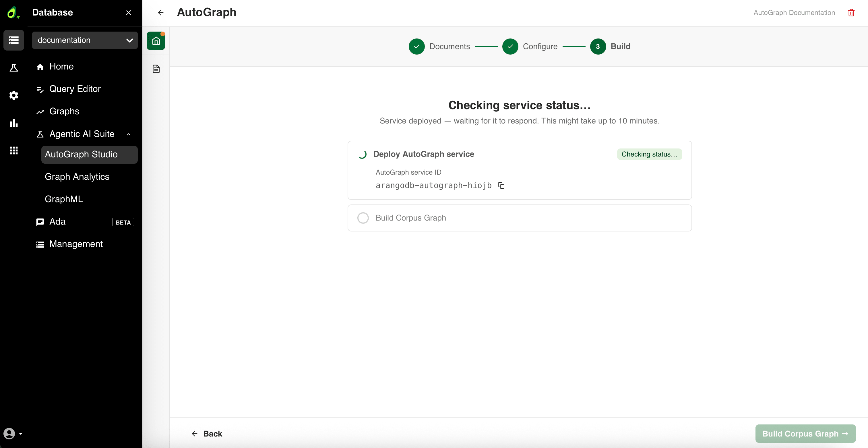Open the apps grid icon in the rail
Screen dimensions: 868x448
click(14, 150)
